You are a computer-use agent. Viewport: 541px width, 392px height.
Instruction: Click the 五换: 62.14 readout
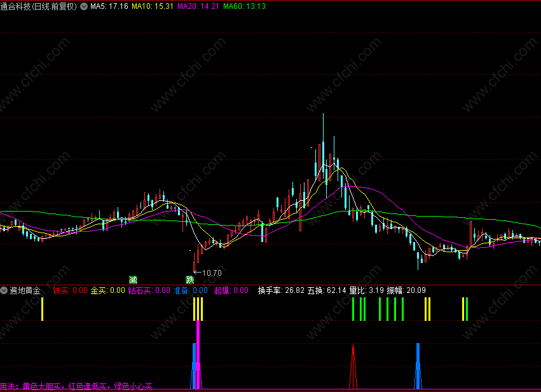click(327, 290)
